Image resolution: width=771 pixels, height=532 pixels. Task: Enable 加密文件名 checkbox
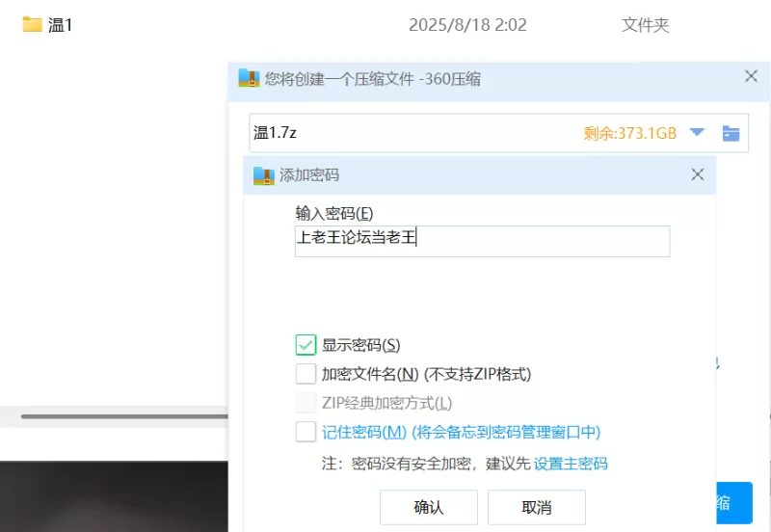tap(306, 374)
